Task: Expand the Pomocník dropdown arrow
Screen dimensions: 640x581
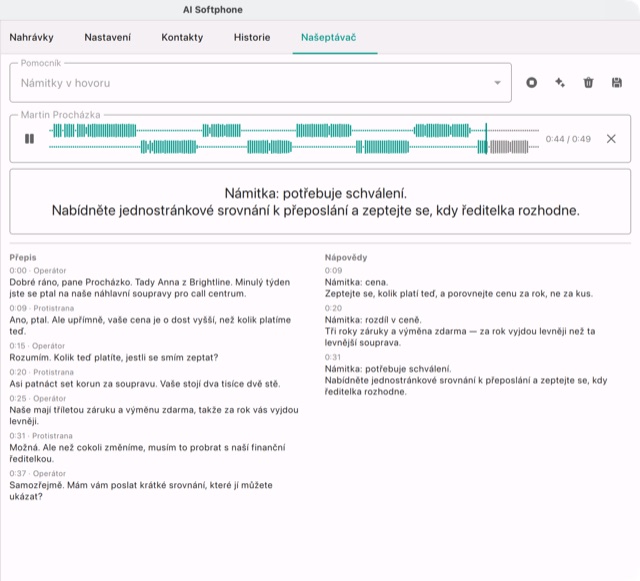Action: pyautogui.click(x=497, y=83)
